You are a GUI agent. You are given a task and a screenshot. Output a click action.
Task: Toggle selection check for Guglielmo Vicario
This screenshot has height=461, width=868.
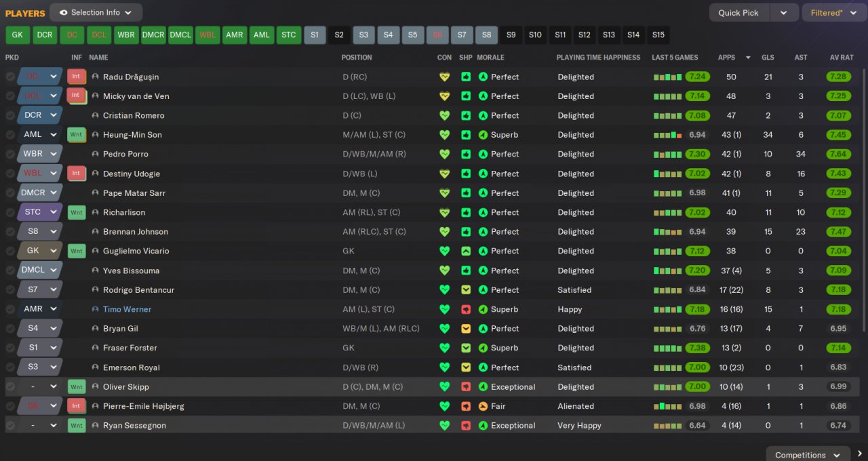[x=10, y=251]
